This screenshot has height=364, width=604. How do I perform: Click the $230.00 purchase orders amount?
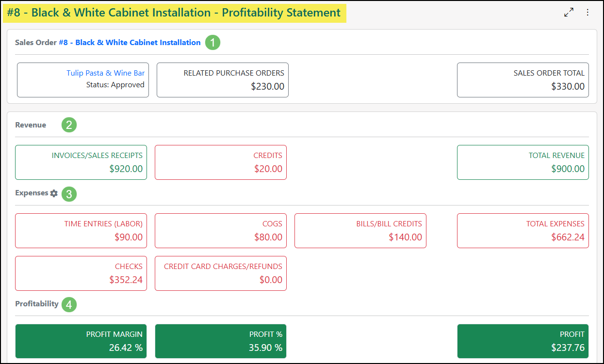(x=268, y=87)
